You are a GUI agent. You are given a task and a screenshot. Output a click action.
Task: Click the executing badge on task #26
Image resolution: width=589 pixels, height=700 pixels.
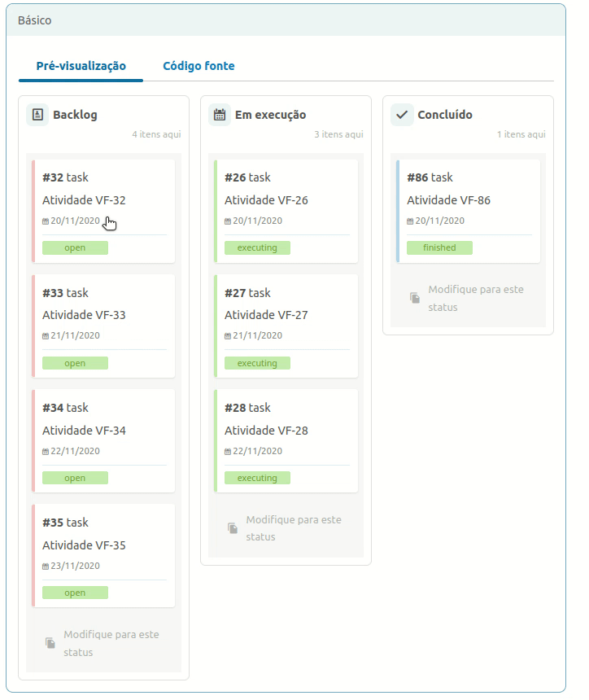click(257, 248)
